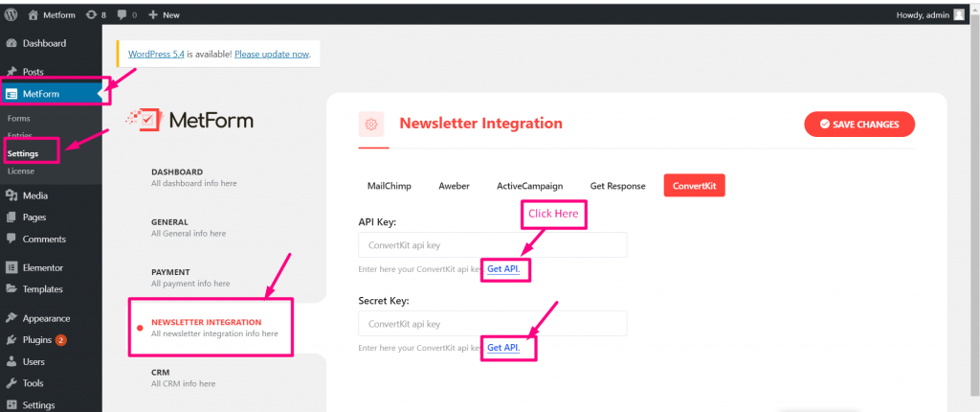The image size is (980, 412).
Task: Open the ActiveCampaign tab
Action: [529, 186]
